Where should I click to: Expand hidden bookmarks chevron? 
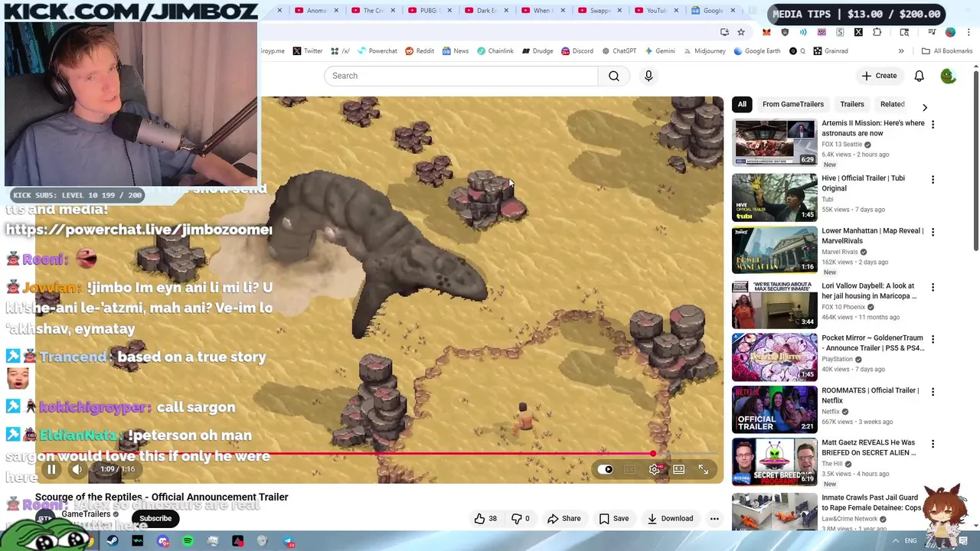click(901, 51)
